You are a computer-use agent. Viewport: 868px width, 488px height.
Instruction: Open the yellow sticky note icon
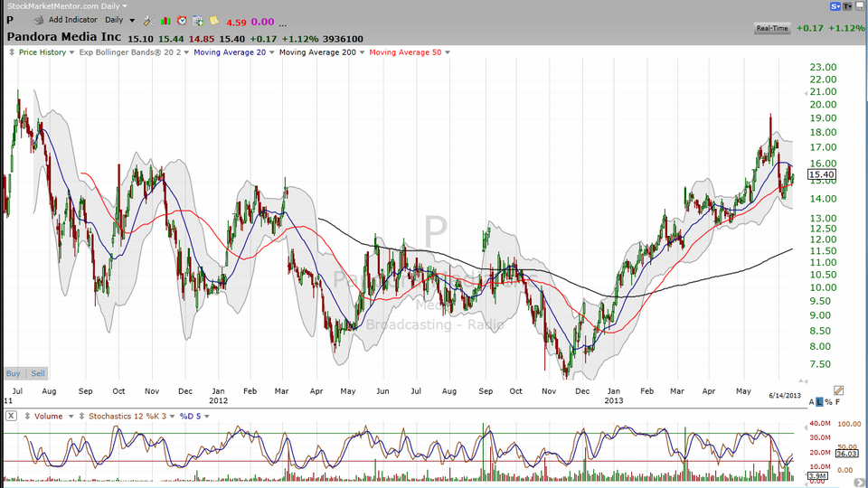tap(213, 21)
